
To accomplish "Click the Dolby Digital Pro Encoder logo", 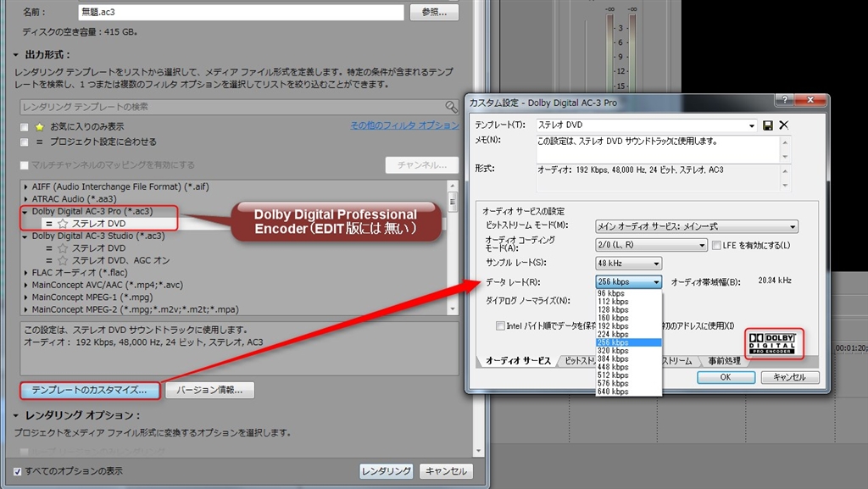I will (774, 342).
